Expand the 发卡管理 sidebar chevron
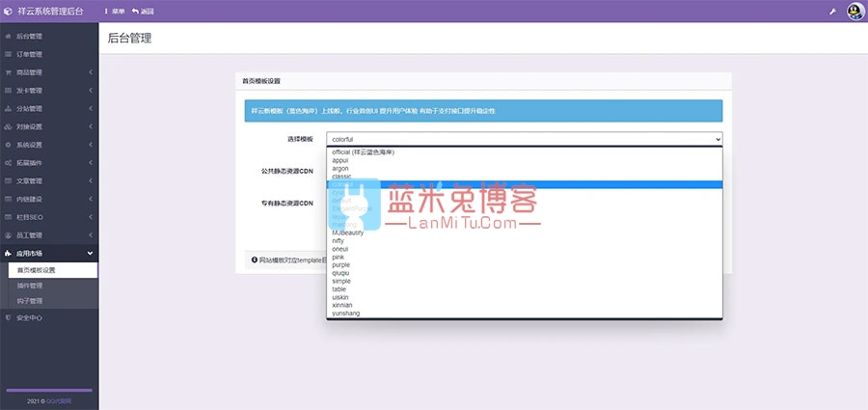 (x=91, y=91)
